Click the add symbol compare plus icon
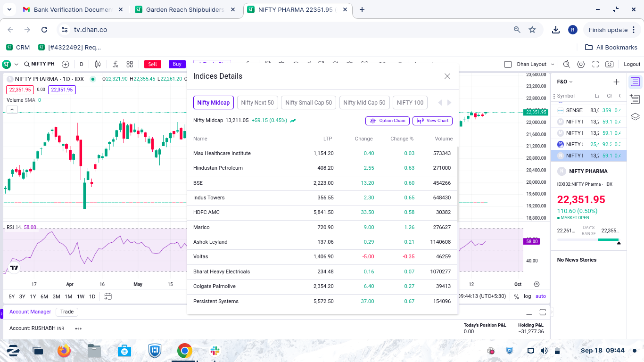Image resolution: width=644 pixels, height=362 pixels. [66, 64]
